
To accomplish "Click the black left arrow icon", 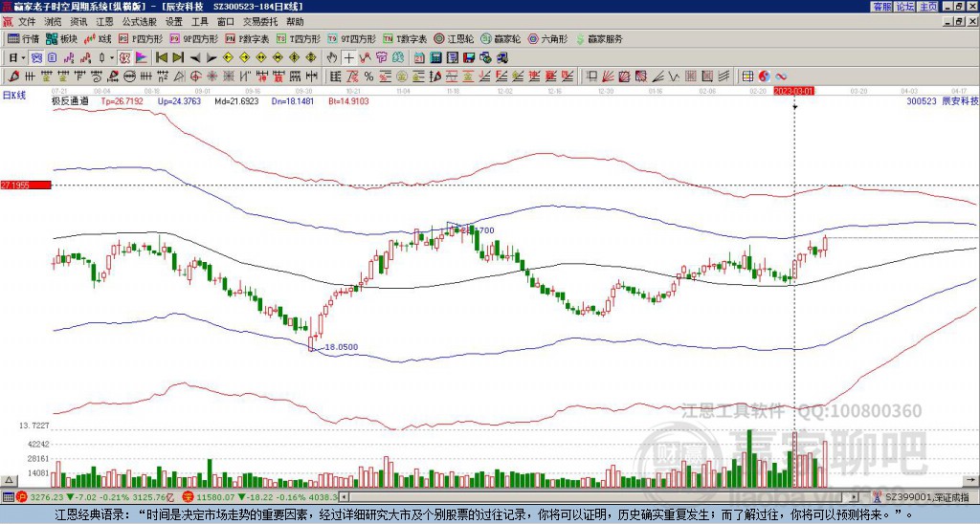I will pos(195,58).
